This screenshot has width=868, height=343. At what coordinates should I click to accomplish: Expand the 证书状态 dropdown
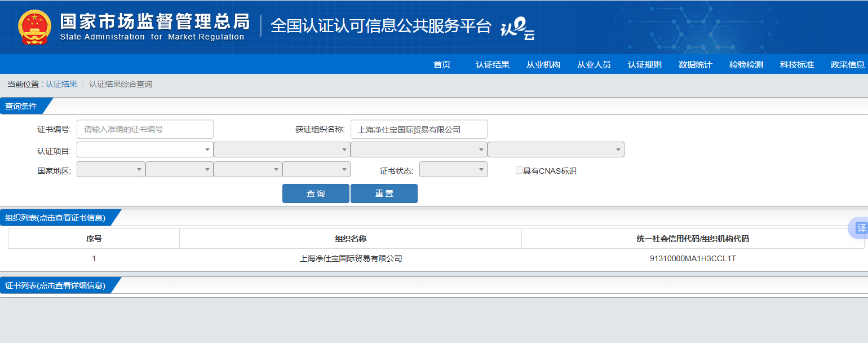(453, 169)
